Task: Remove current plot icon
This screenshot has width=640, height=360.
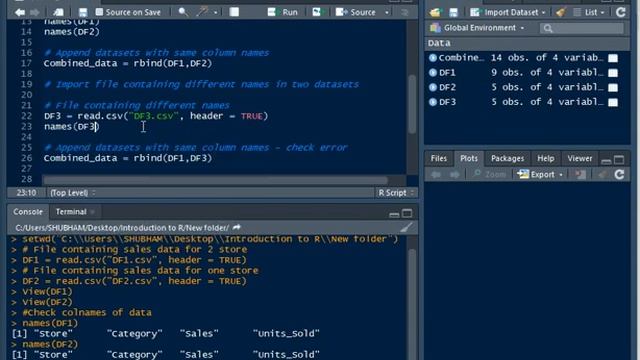Action: coord(580,175)
